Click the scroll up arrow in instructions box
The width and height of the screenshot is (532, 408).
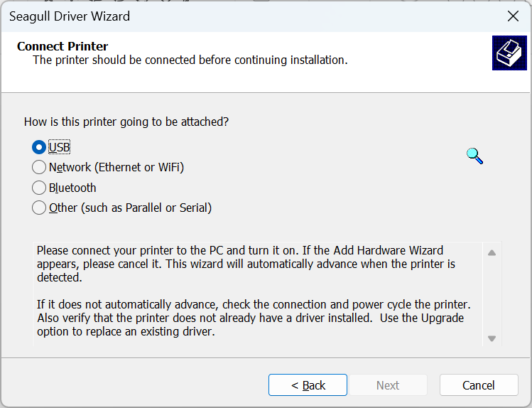(492, 252)
